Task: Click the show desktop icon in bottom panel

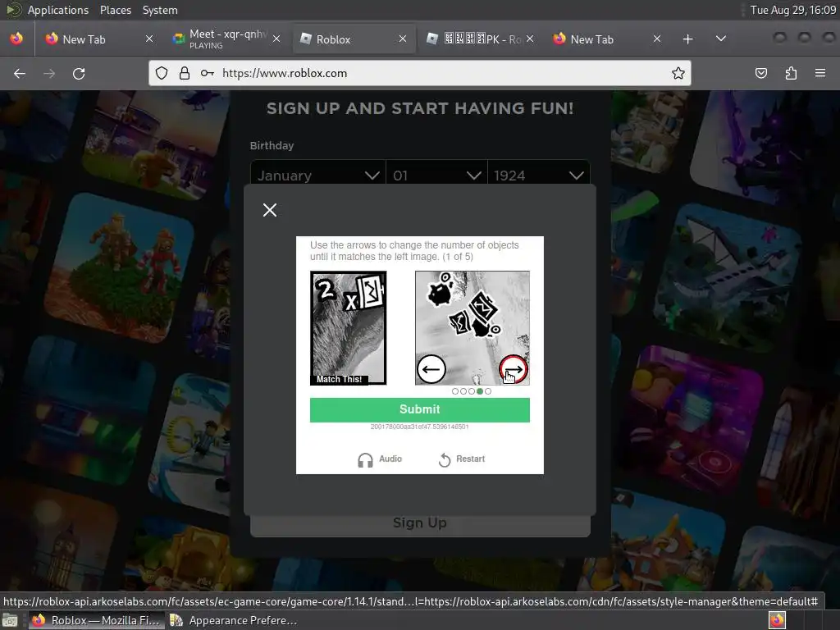Action: coord(10,620)
